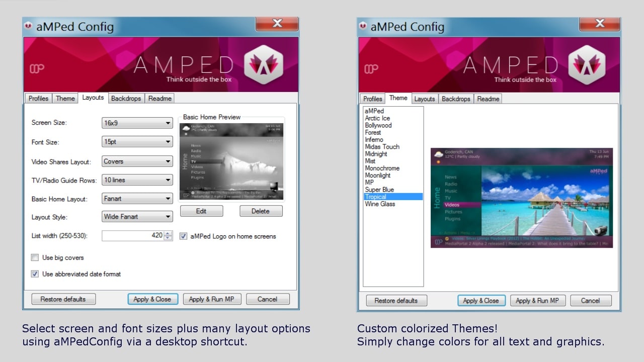Open the Profiles tab in the Layouts window
This screenshot has width=644, height=362.
(x=38, y=99)
